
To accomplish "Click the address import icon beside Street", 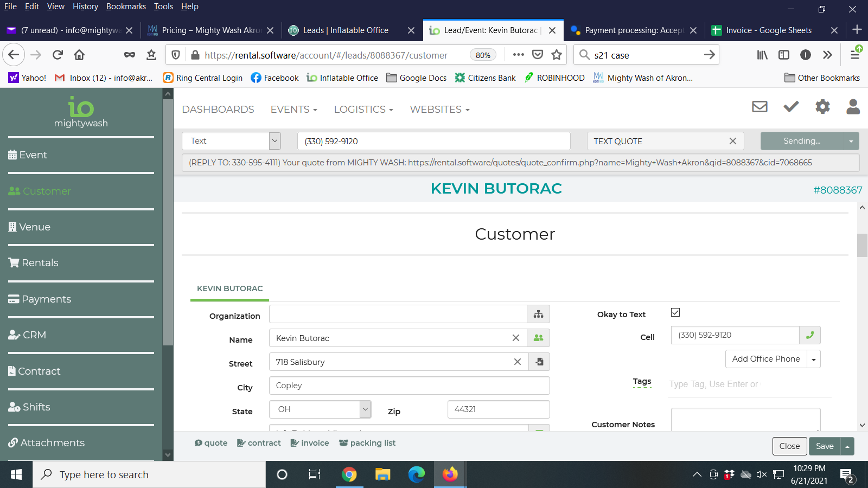I will pyautogui.click(x=539, y=362).
